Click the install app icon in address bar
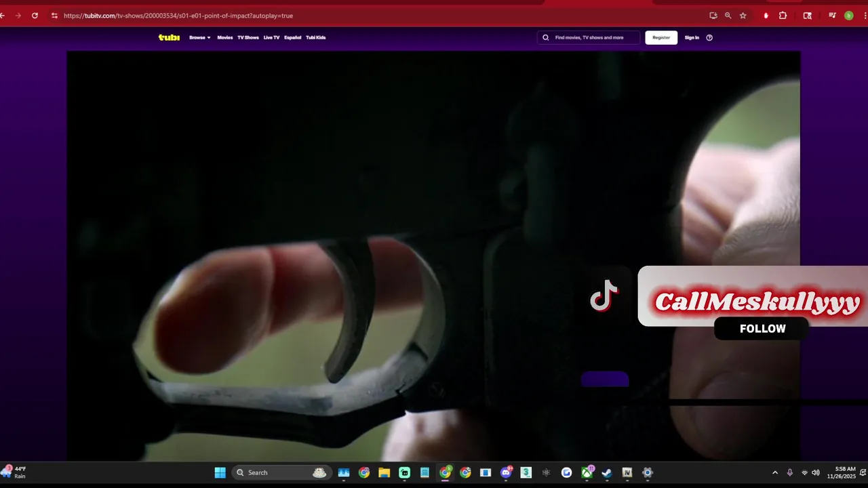 pyautogui.click(x=713, y=16)
